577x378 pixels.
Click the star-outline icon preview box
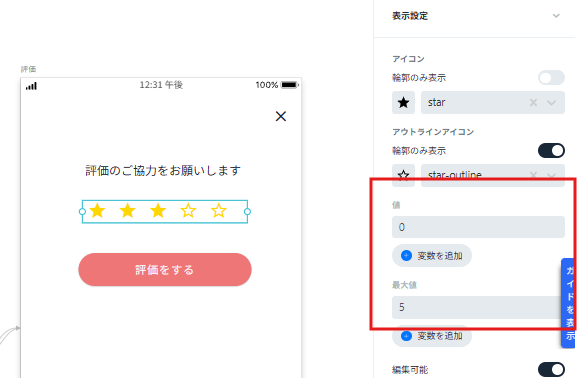(x=403, y=175)
